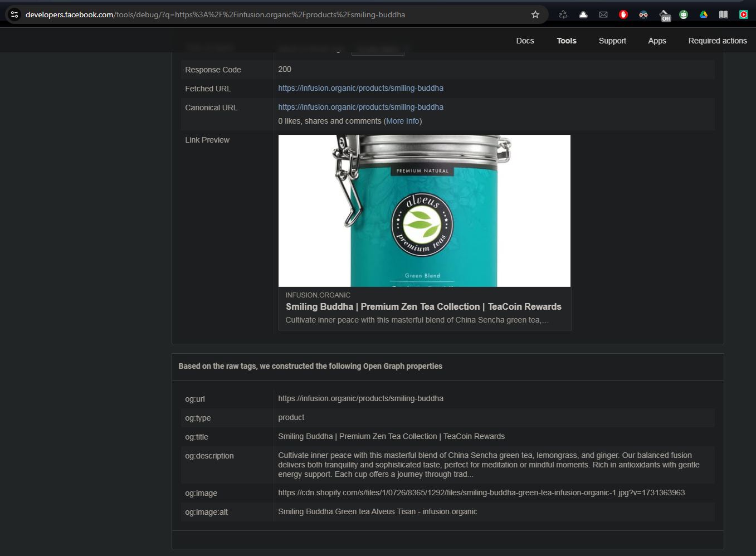Screen dimensions: 756x556
Task: Click the open book reader extension icon
Action: tap(724, 14)
